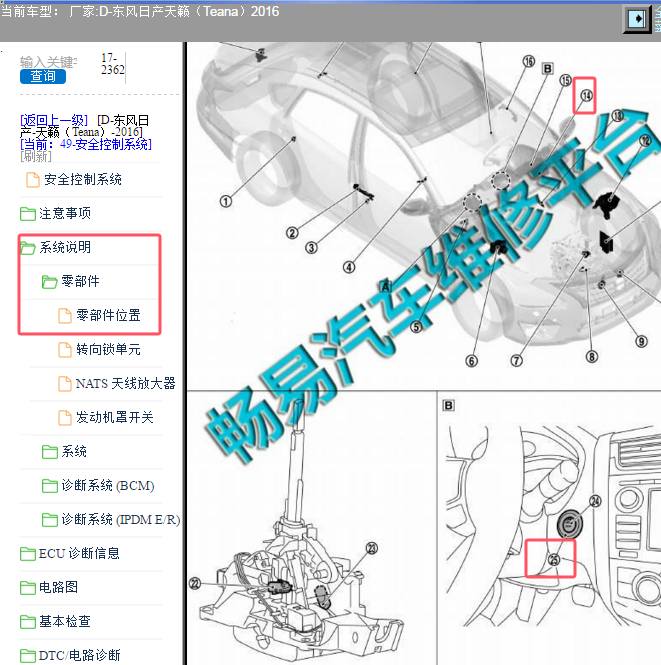Image resolution: width=661 pixels, height=665 pixels.
Task: Click the 安全控制系统 document icon
Action: click(x=33, y=179)
